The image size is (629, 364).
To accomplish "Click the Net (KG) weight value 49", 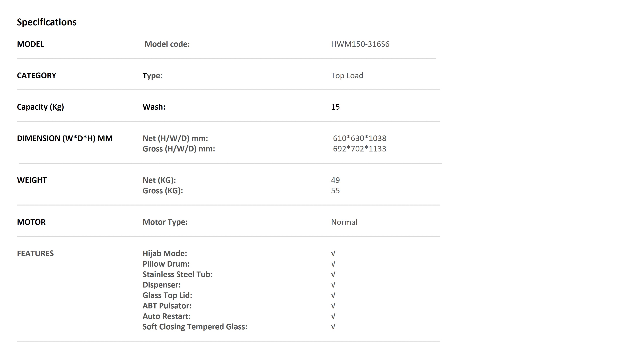I will (x=335, y=180).
